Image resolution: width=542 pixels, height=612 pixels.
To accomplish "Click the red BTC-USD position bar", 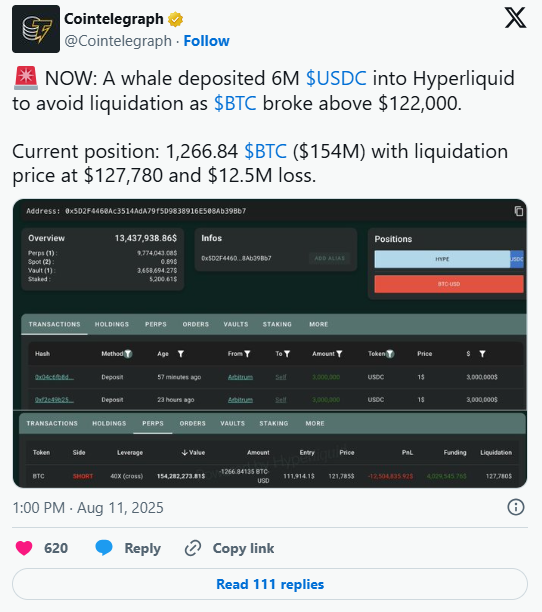I will point(449,284).
